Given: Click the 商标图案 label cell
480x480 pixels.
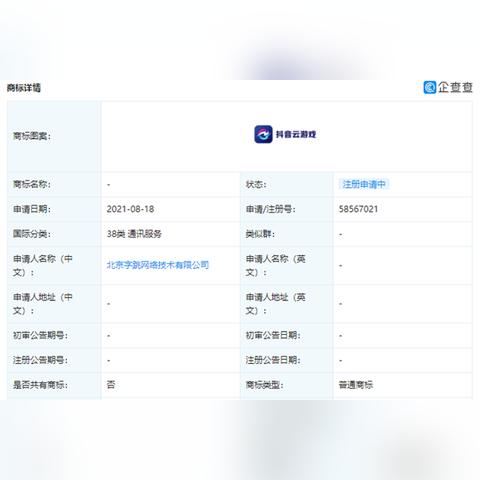Looking at the screenshot, I should click(54, 136).
